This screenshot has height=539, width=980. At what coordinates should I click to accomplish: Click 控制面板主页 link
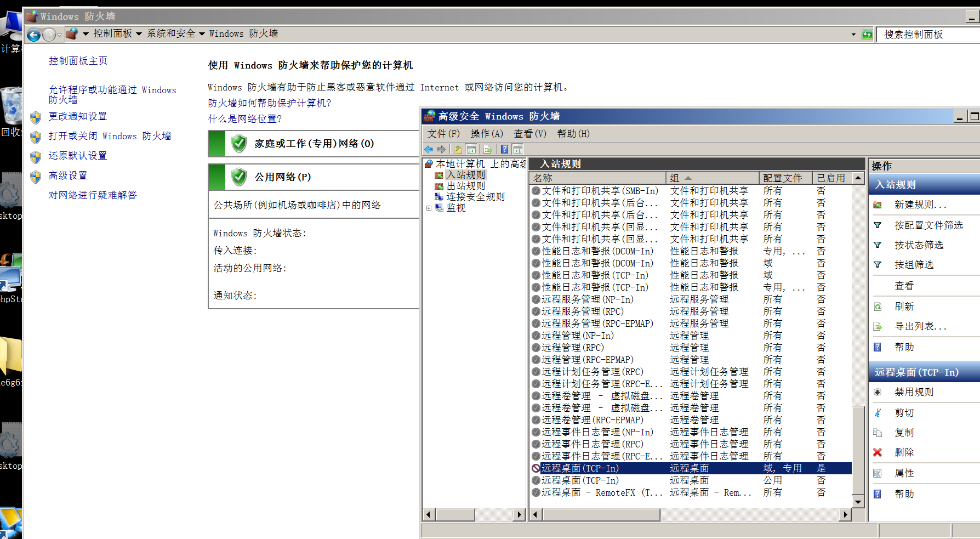click(x=78, y=61)
